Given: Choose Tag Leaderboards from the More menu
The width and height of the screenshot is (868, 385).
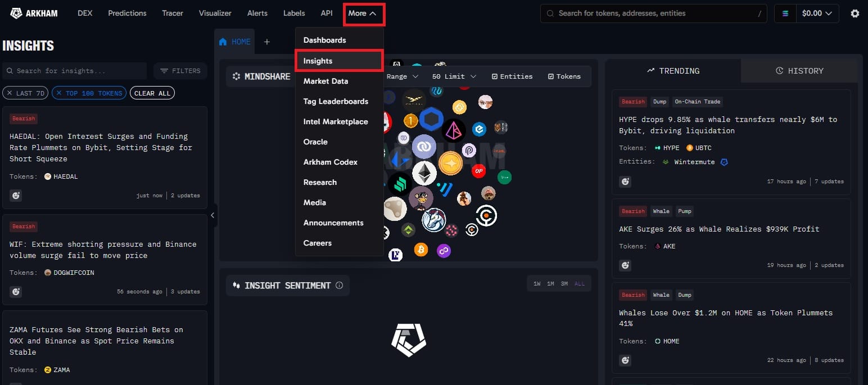Looking at the screenshot, I should 339,101.
